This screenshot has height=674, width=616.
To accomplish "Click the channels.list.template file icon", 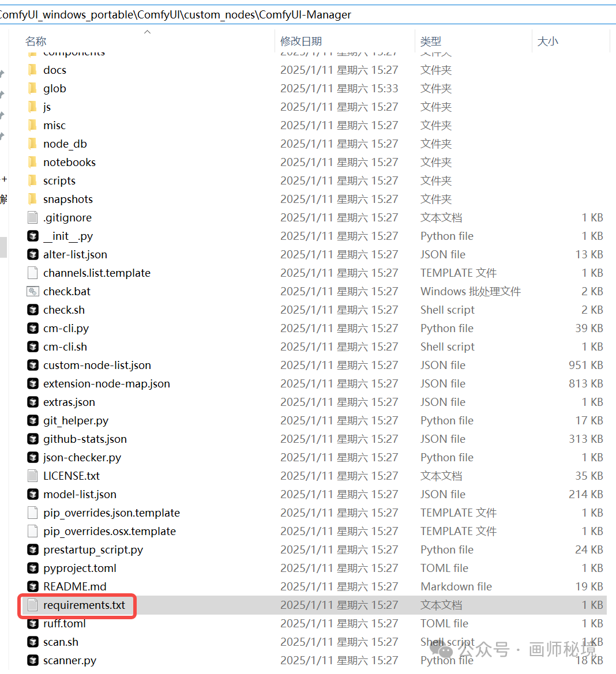I will (x=33, y=273).
